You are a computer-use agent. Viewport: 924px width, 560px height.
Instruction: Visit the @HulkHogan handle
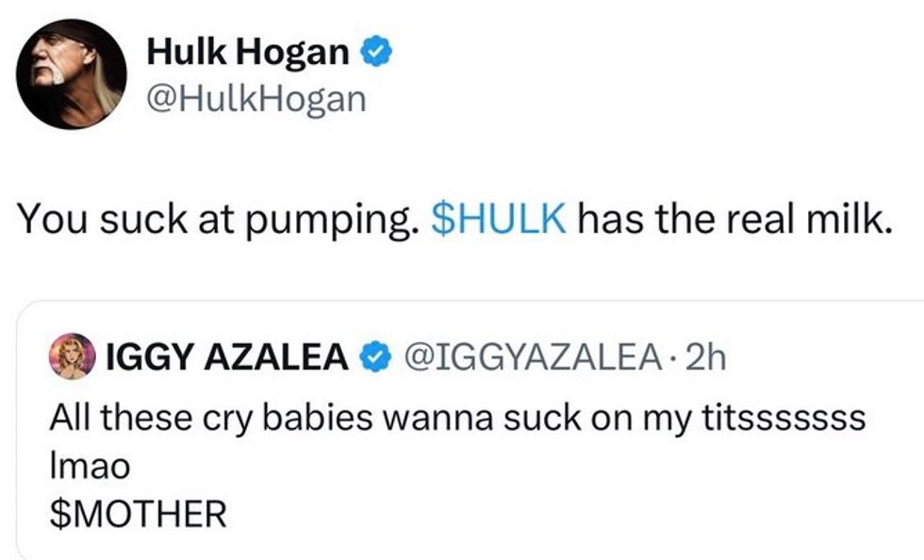coord(255,97)
